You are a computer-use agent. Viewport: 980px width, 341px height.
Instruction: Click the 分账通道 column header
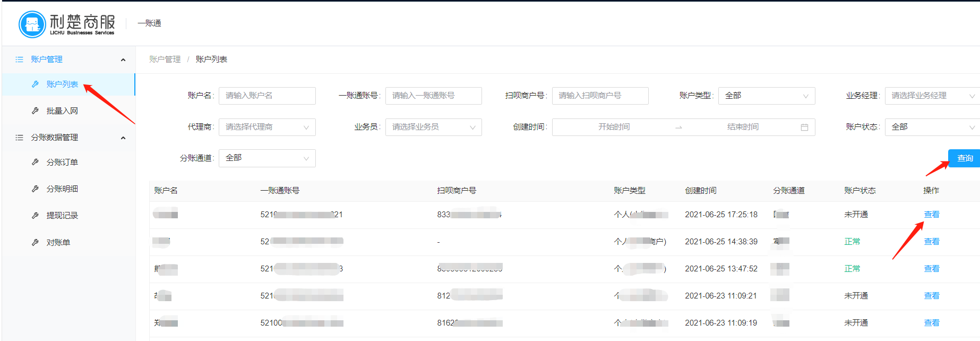coord(789,191)
